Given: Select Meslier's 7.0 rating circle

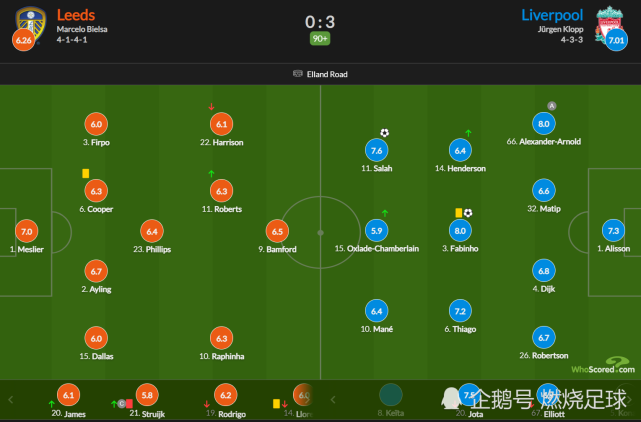Looking at the screenshot, I should [x=27, y=231].
